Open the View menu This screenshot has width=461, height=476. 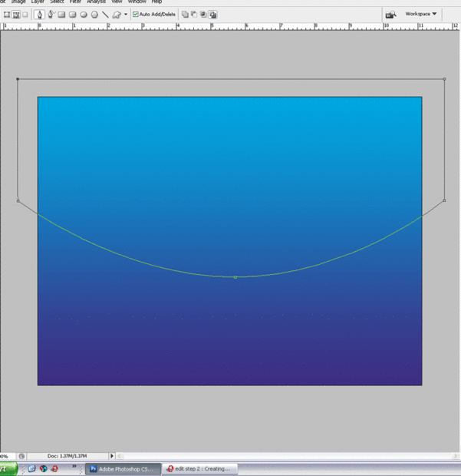(117, 2)
